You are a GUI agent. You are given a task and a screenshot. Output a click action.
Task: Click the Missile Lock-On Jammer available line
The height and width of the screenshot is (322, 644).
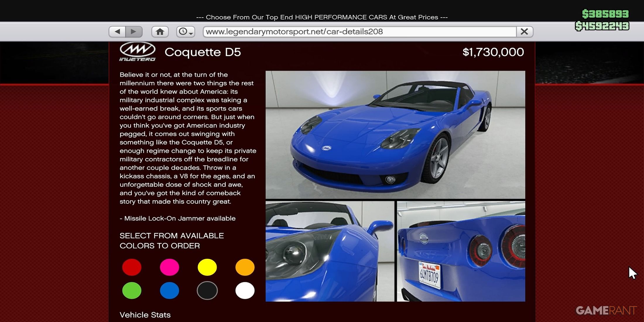(x=177, y=218)
